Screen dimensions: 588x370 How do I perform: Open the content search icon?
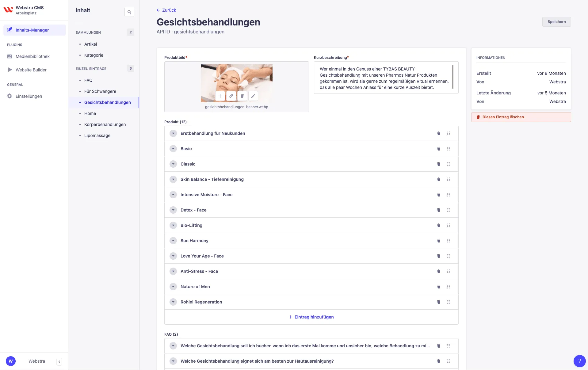129,12
